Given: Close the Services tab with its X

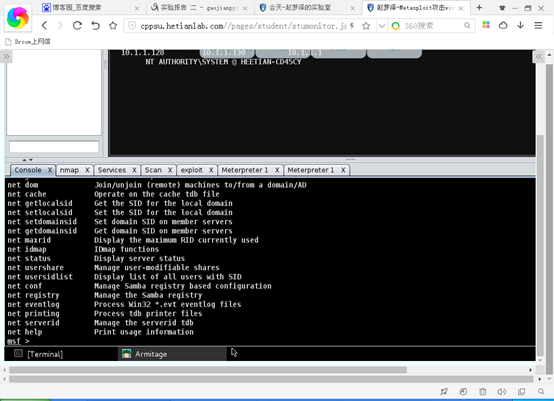Looking at the screenshot, I should 134,170.
